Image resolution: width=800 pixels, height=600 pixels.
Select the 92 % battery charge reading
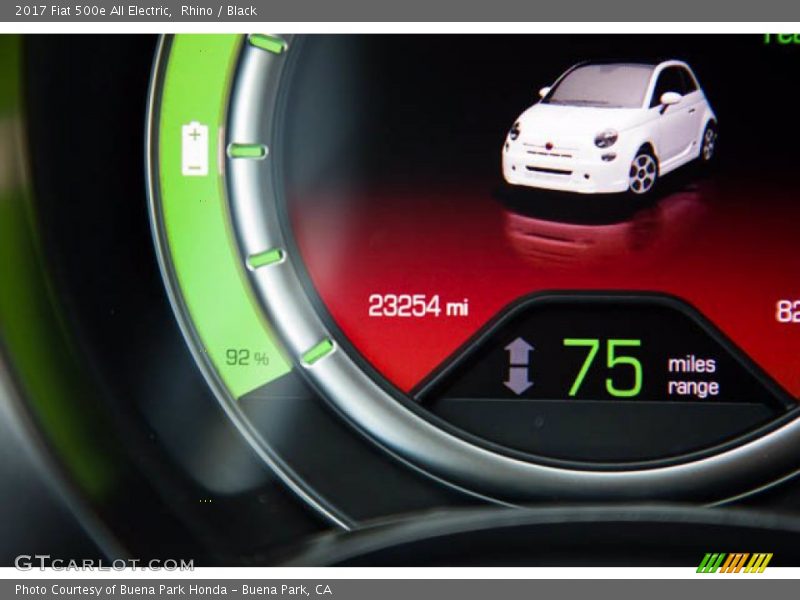tap(247, 358)
